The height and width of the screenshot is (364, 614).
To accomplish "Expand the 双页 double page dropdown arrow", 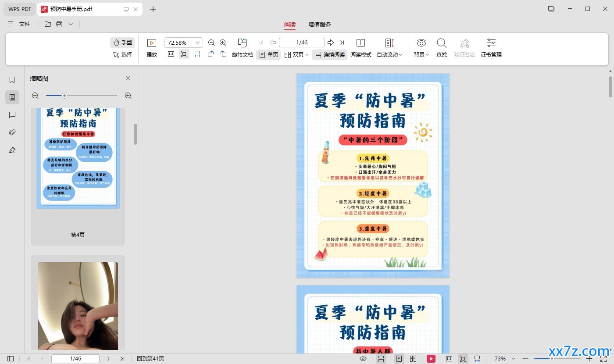I will [x=307, y=55].
